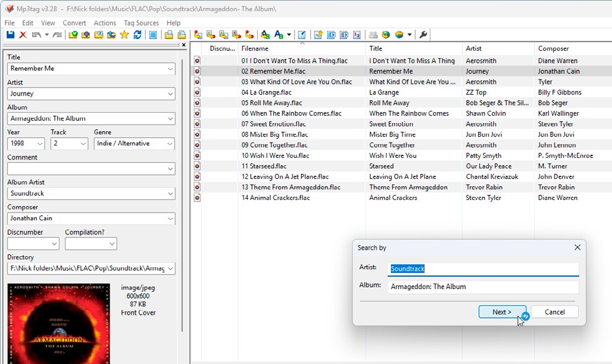
Task: Click the FLAC file icon for 07 Sweet Emotion
Action: 197,124
